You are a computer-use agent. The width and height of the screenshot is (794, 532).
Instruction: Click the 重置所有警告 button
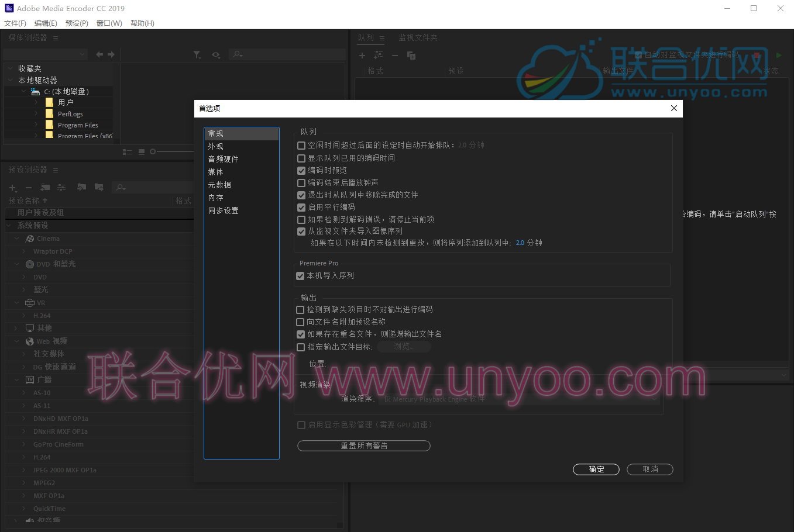[x=364, y=446]
